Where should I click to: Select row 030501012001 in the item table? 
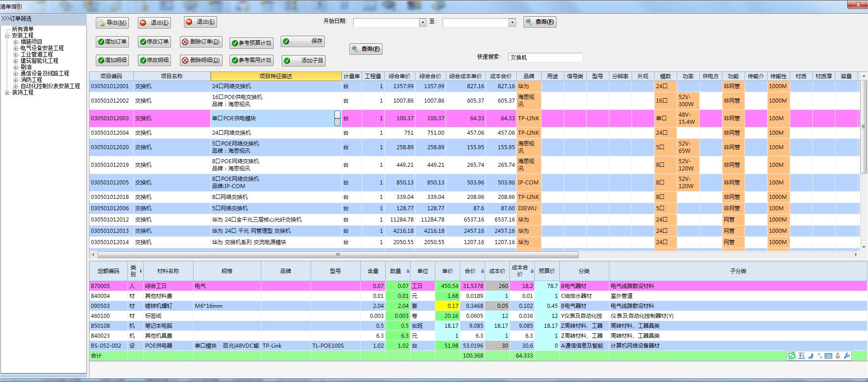474,86
